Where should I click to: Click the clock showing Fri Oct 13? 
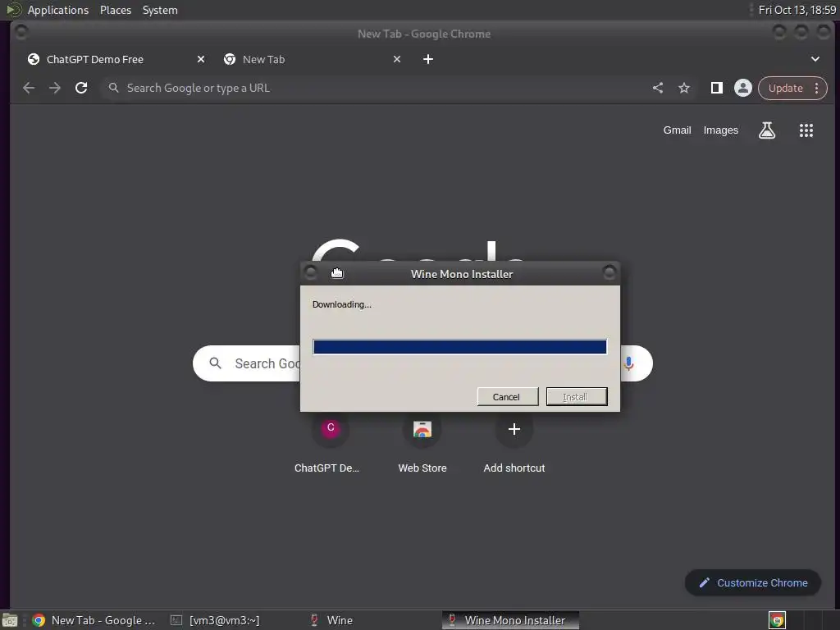coord(797,10)
